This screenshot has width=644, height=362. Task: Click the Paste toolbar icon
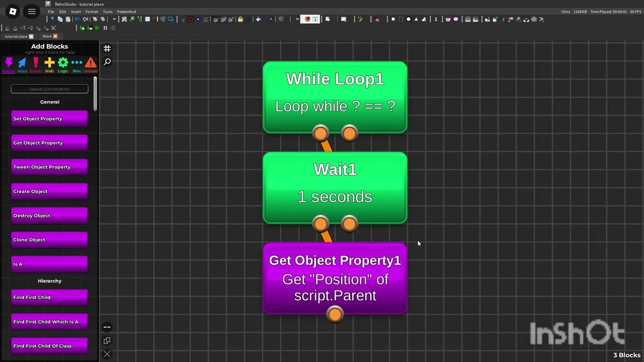point(68,19)
